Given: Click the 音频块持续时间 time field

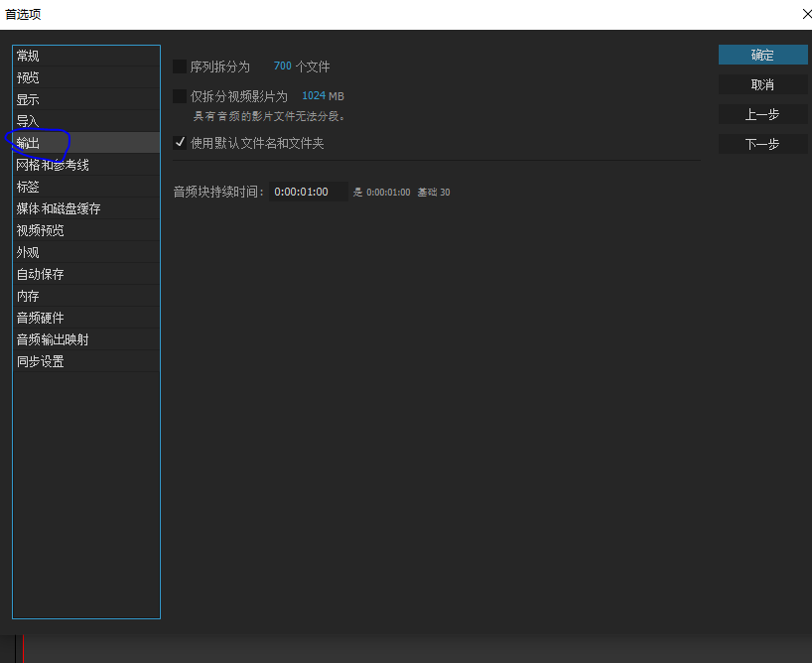Looking at the screenshot, I should pyautogui.click(x=308, y=192).
